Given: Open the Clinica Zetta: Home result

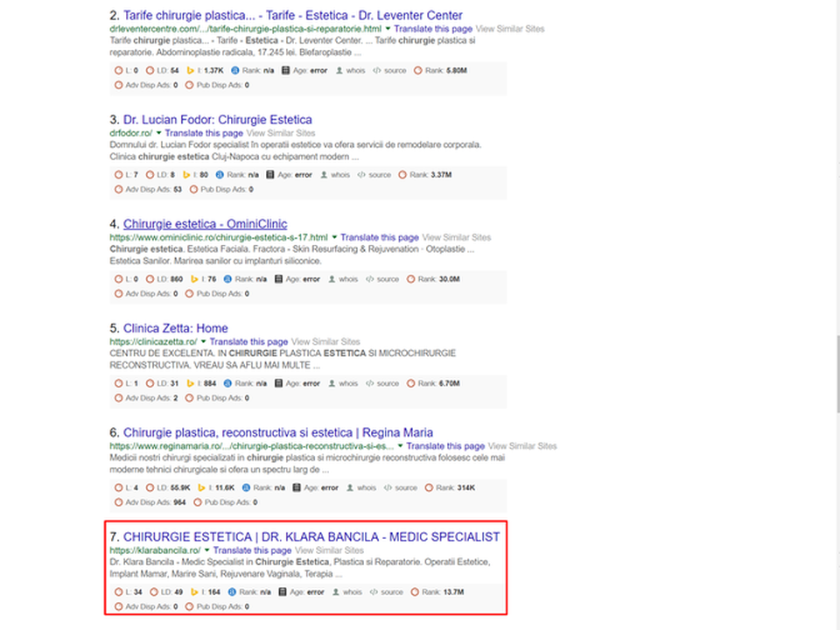Looking at the screenshot, I should pyautogui.click(x=176, y=328).
